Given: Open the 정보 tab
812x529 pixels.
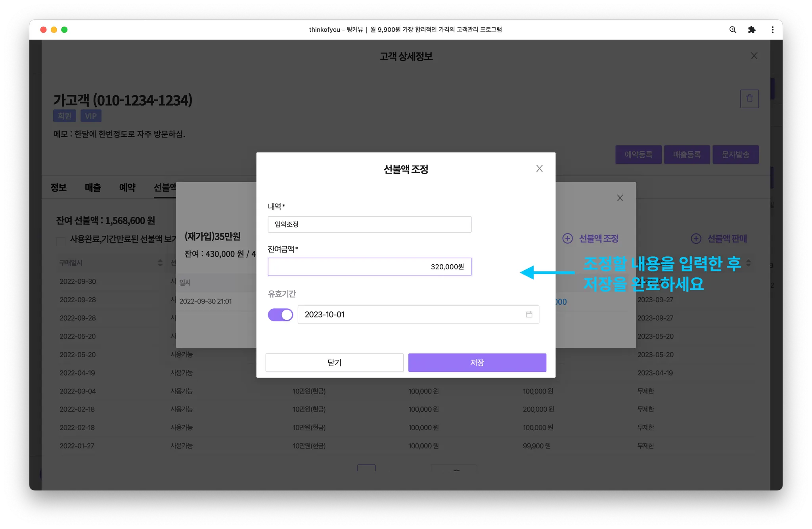Looking at the screenshot, I should pyautogui.click(x=58, y=187).
